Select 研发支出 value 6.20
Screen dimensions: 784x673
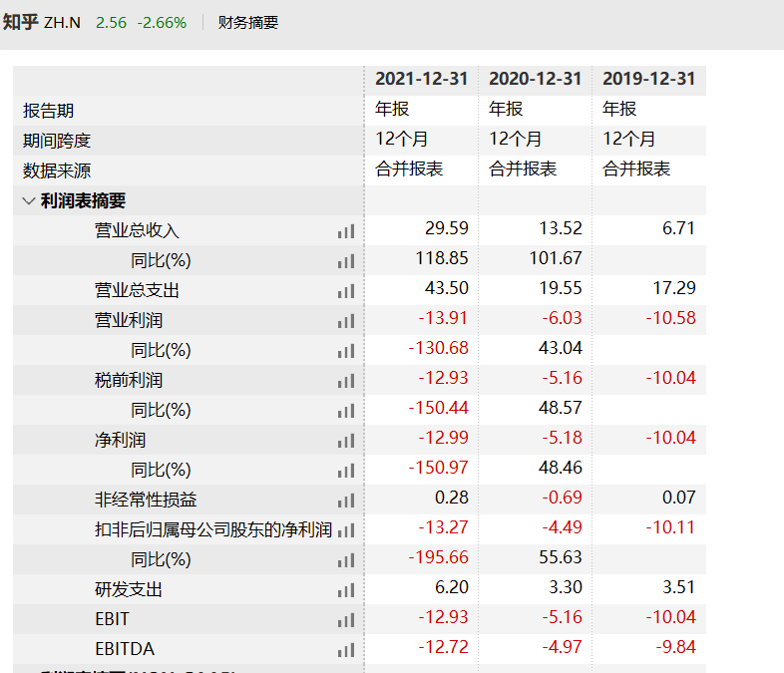pyautogui.click(x=452, y=587)
